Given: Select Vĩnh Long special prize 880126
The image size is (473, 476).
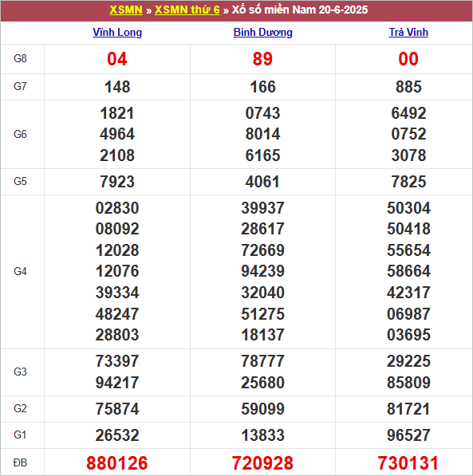Looking at the screenshot, I should [x=117, y=463].
